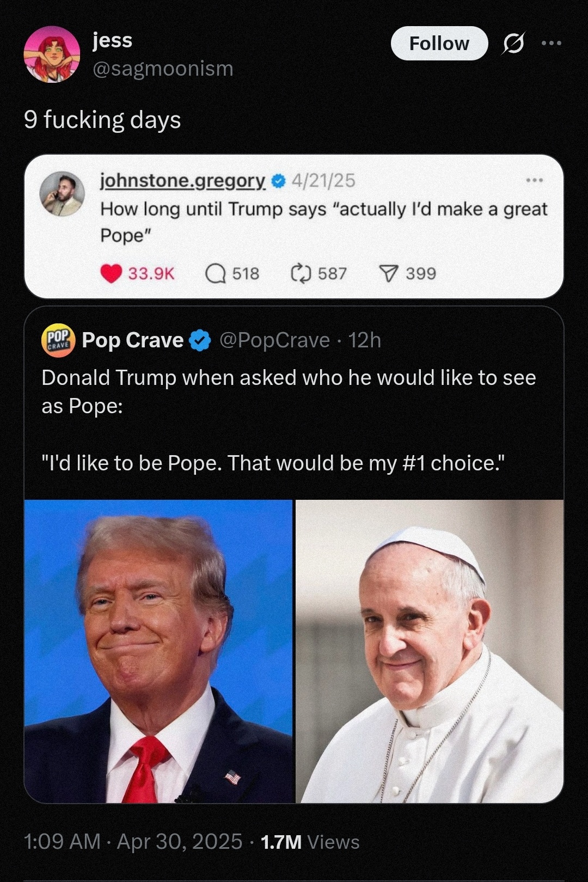The image size is (588, 882).
Task: Click the comment bubble icon with 518
Action: [216, 273]
